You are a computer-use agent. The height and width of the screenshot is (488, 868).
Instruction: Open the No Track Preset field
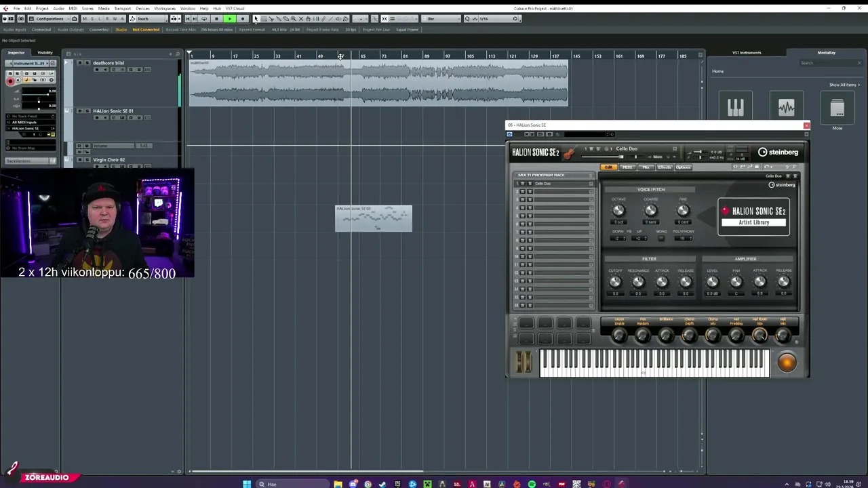point(31,116)
